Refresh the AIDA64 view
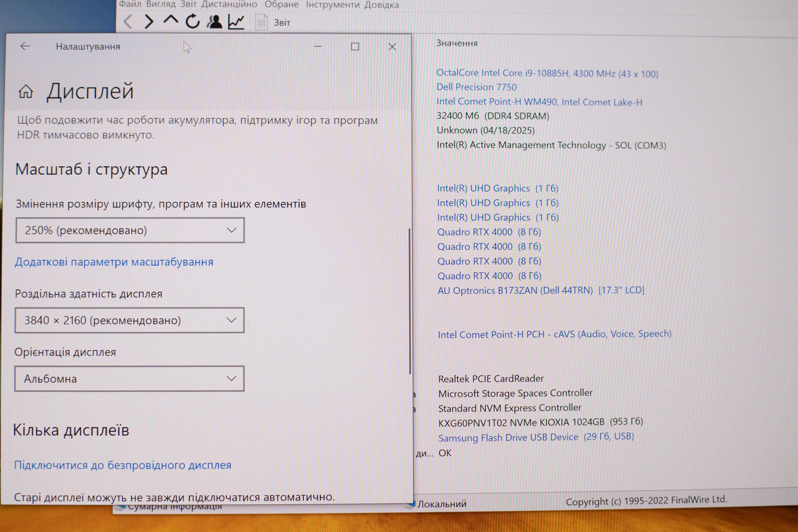The height and width of the screenshot is (532, 798). (x=193, y=22)
